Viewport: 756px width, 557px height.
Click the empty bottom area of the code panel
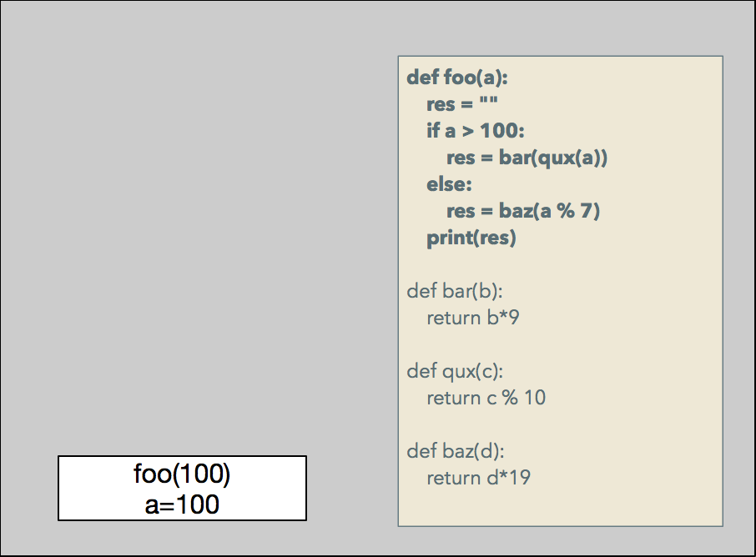point(559,507)
